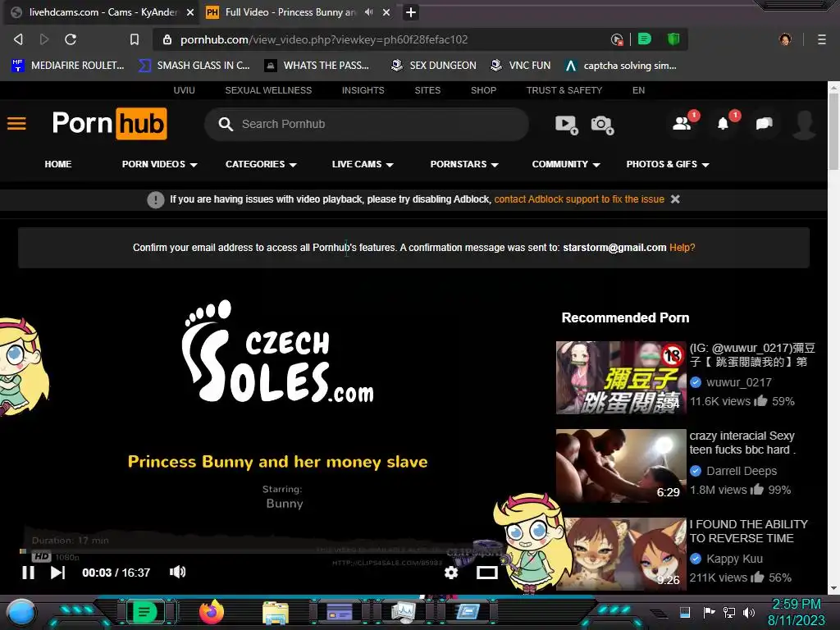This screenshot has width=840, height=630.
Task: Open TRUST & SAFETY in the top bar
Action: point(564,90)
